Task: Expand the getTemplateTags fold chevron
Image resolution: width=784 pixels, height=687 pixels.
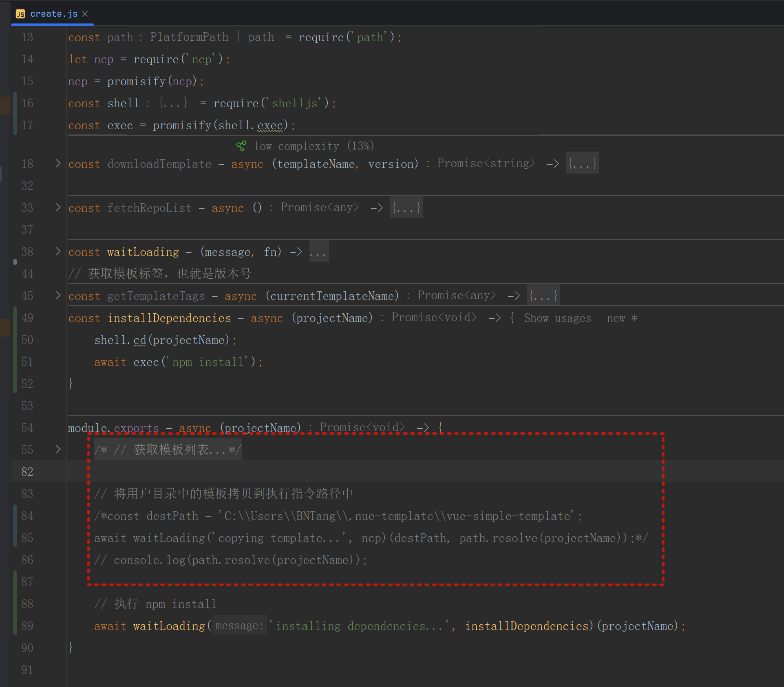Action: click(x=58, y=295)
